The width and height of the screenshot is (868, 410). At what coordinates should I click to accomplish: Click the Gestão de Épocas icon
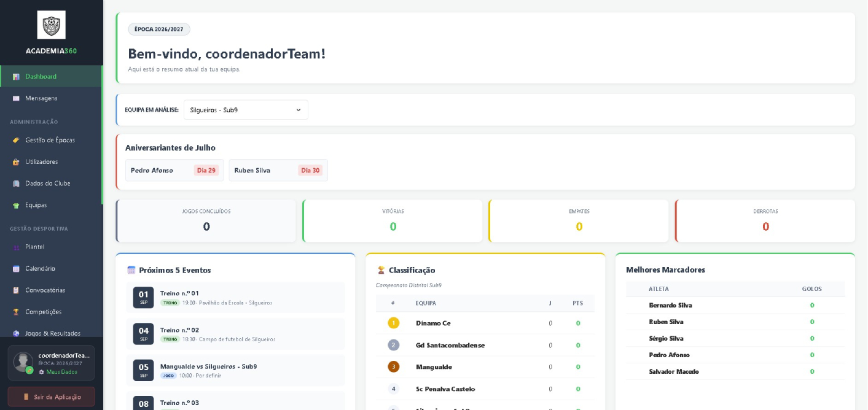tap(16, 140)
